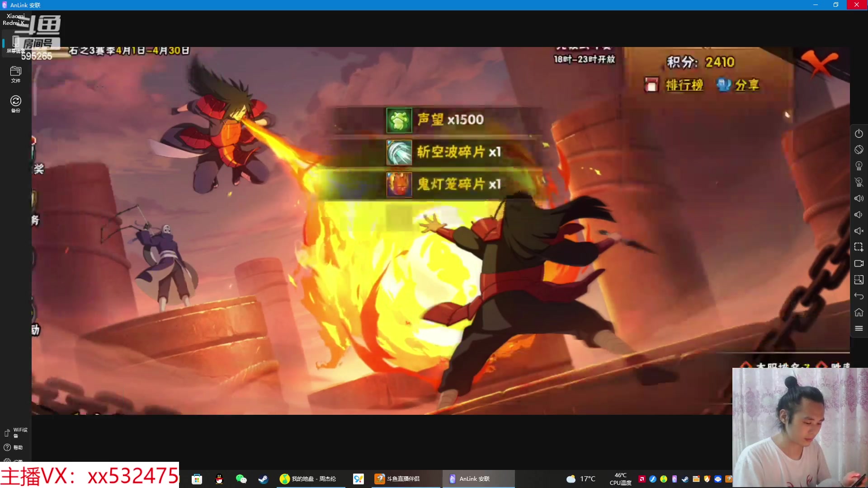This screenshot has width=868, height=488.
Task: Rotate the phone screen orientation
Action: (859, 150)
